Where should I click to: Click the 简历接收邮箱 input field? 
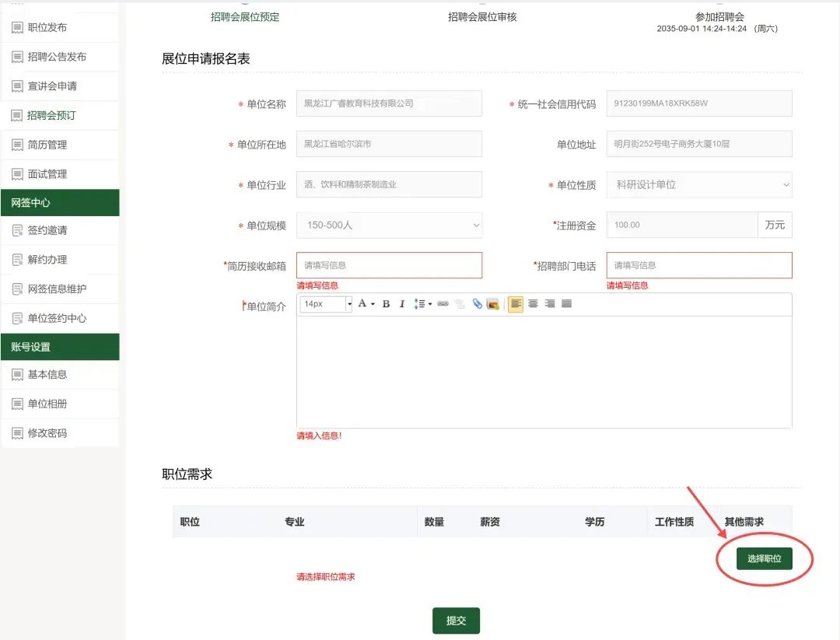389,265
